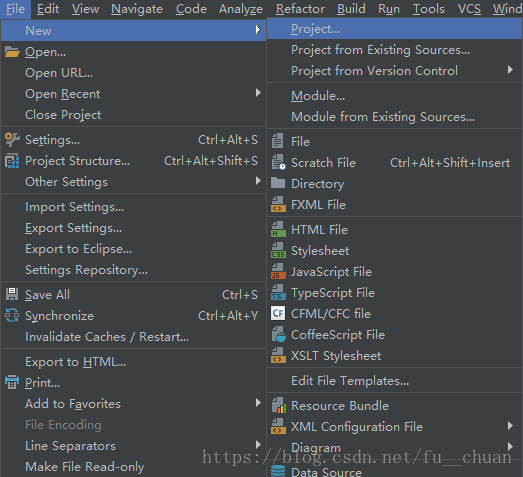This screenshot has height=477, width=523.
Task: Click the HTML File icon
Action: pyautogui.click(x=278, y=229)
